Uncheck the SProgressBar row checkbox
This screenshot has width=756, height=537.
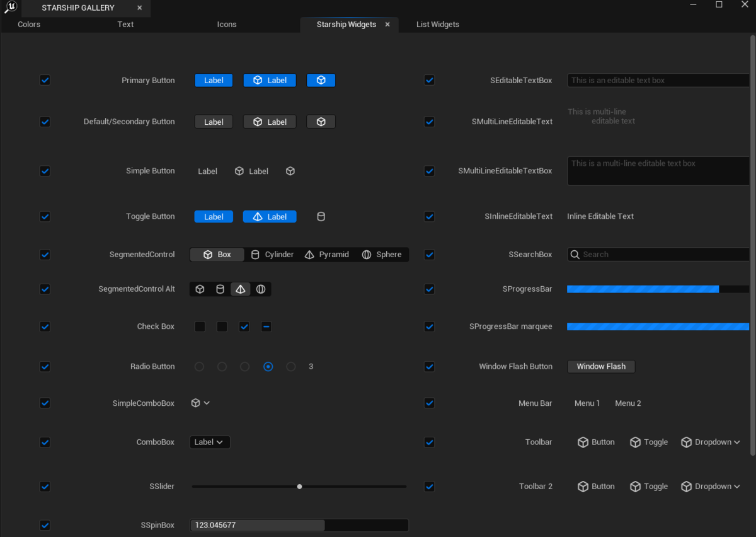click(429, 289)
